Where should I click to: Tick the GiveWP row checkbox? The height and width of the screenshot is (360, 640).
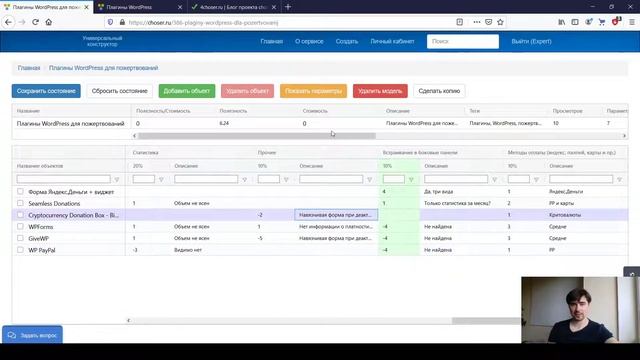(x=20, y=238)
